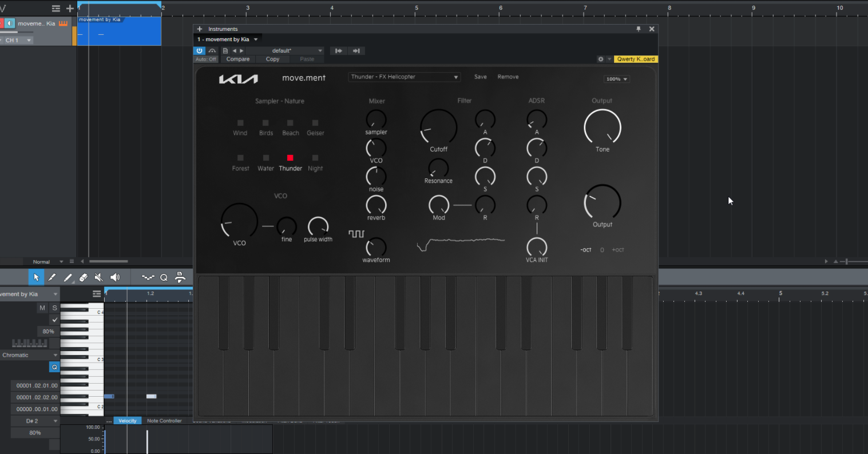Click the macro strip icon right of Quantize

tap(180, 277)
